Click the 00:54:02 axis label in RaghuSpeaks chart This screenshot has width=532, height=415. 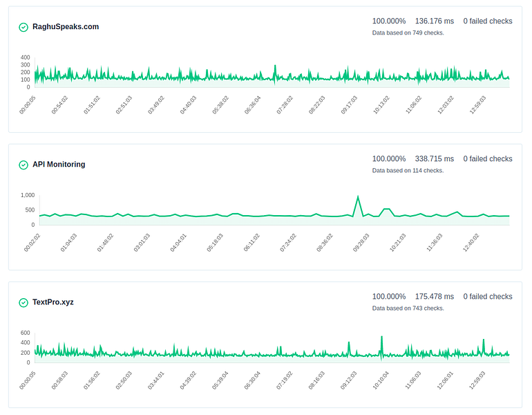(x=59, y=105)
